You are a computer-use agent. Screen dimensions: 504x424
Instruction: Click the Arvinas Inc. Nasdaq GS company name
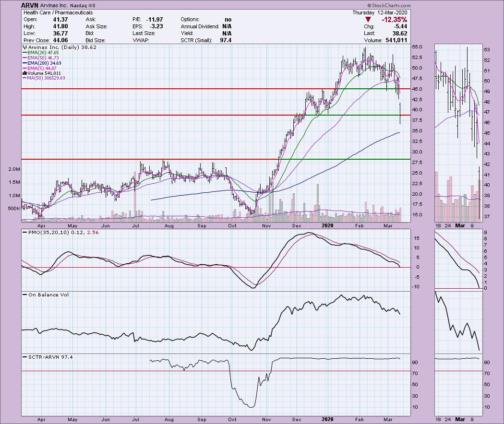[x=68, y=5]
